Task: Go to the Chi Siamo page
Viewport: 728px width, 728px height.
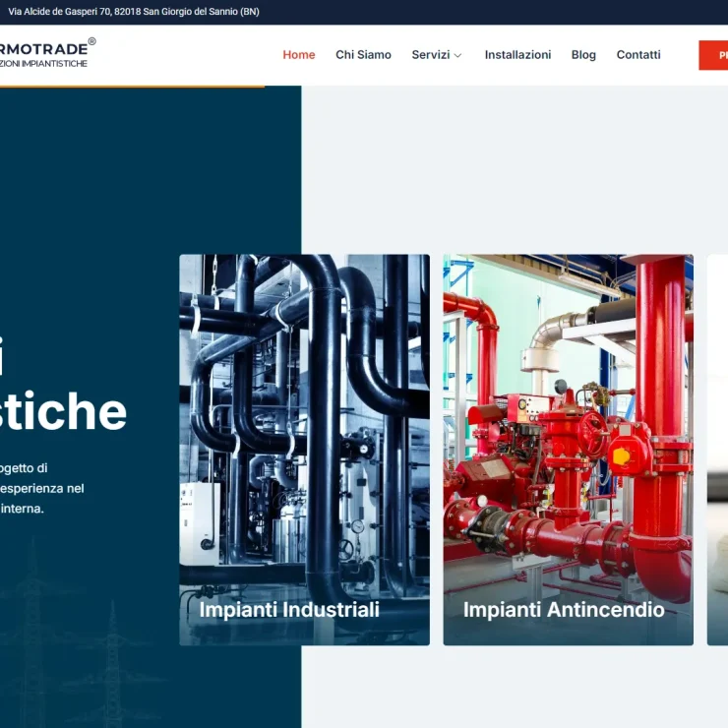Action: point(363,55)
